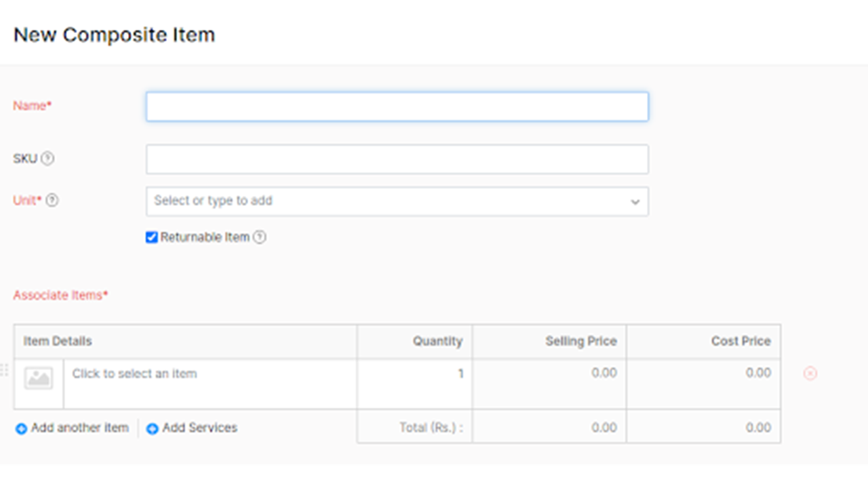The image size is (868, 488).
Task: Click the red remove row icon
Action: point(810,373)
